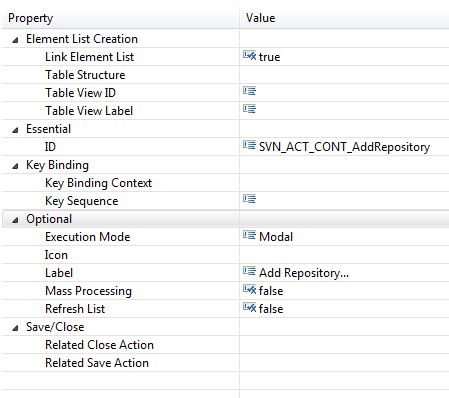Select the Table View ID property

[80, 93]
